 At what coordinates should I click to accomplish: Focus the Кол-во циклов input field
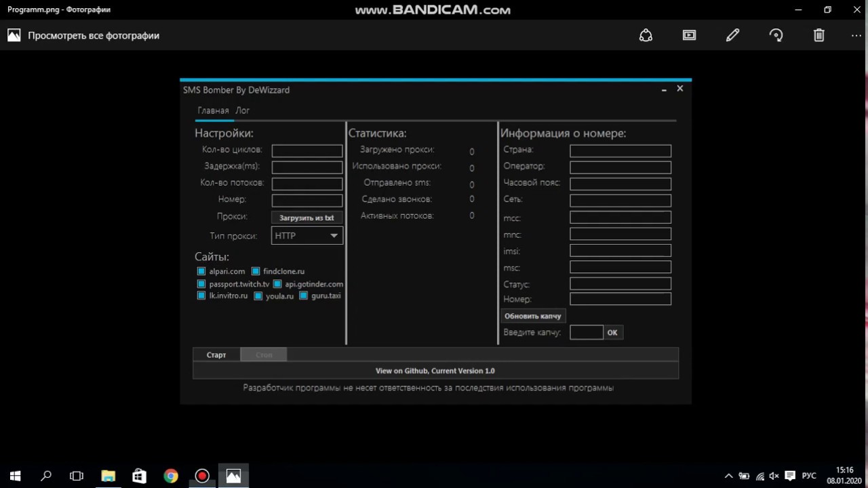tap(307, 150)
